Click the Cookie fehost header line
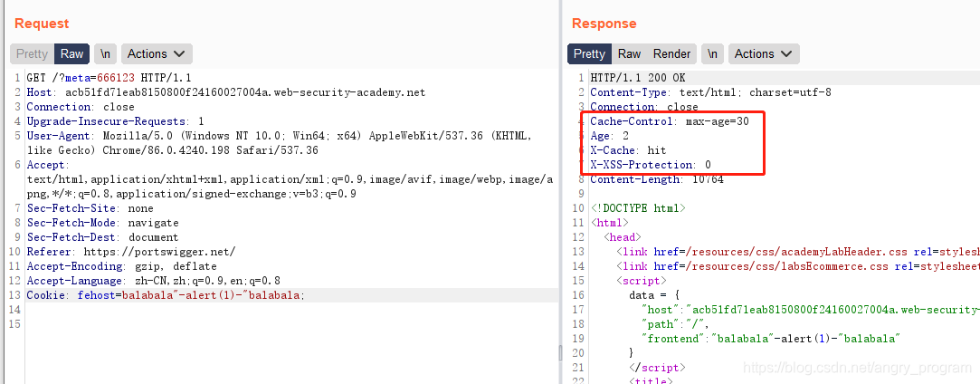The width and height of the screenshot is (980, 384). click(167, 294)
